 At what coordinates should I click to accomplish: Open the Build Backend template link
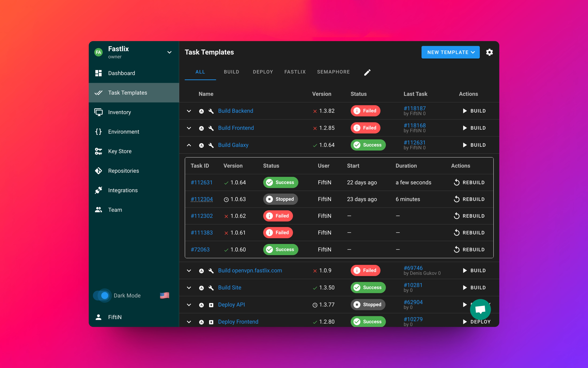click(235, 111)
